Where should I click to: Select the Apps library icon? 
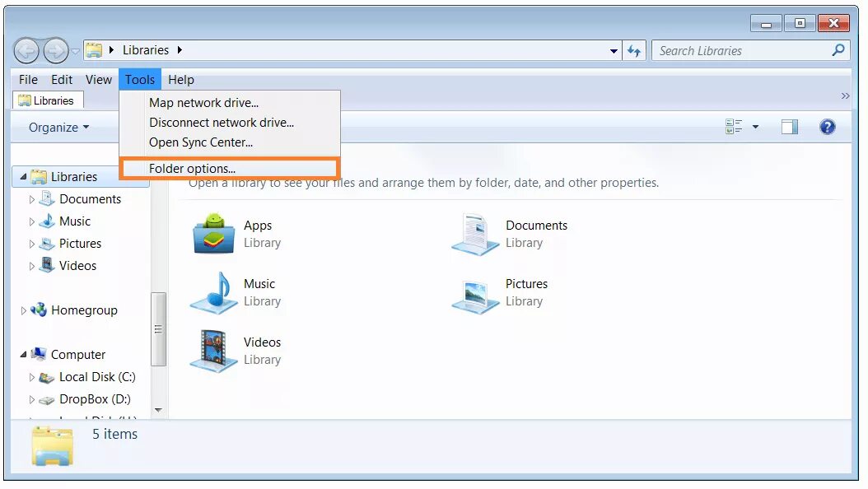pyautogui.click(x=213, y=234)
